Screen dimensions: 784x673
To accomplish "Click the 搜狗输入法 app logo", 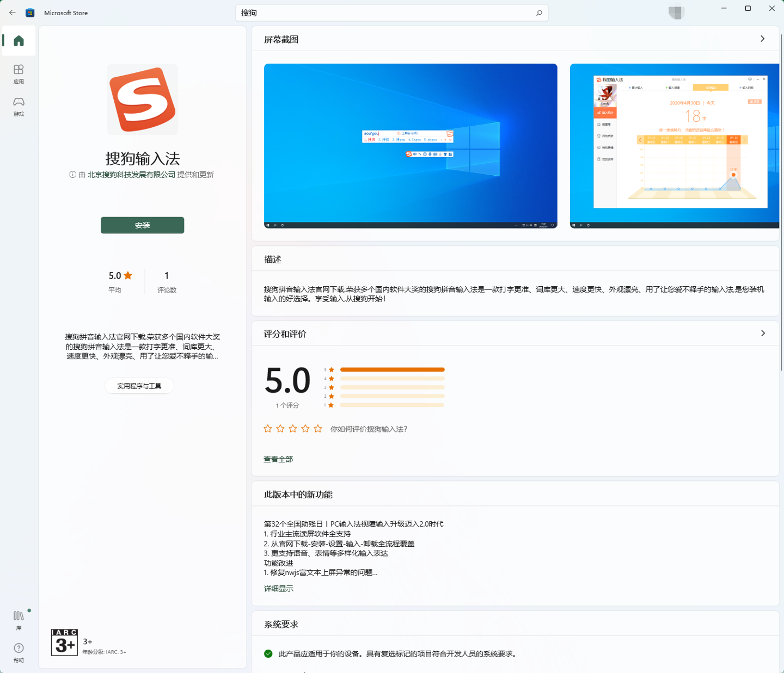I will point(143,100).
